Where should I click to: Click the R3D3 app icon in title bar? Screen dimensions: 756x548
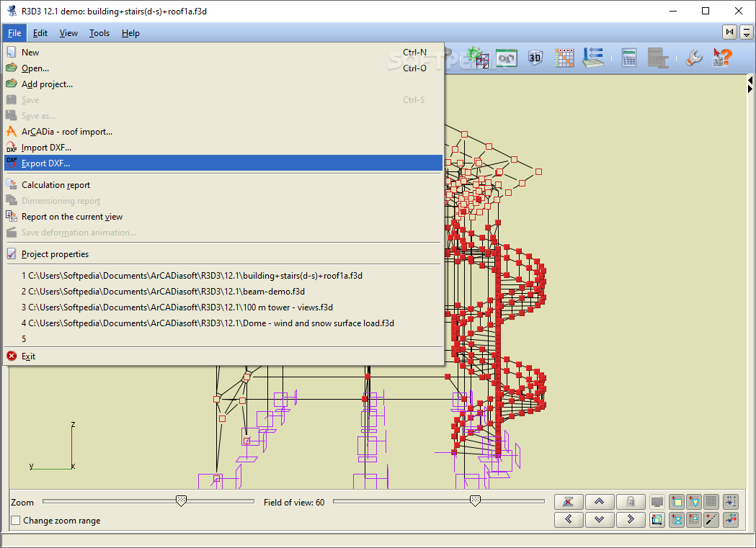point(12,11)
